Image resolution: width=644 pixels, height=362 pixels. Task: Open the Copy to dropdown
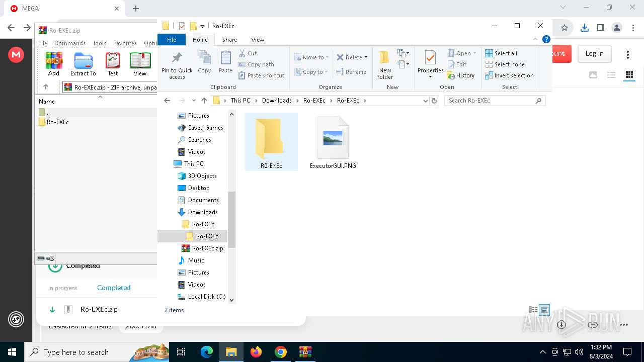tap(311, 72)
